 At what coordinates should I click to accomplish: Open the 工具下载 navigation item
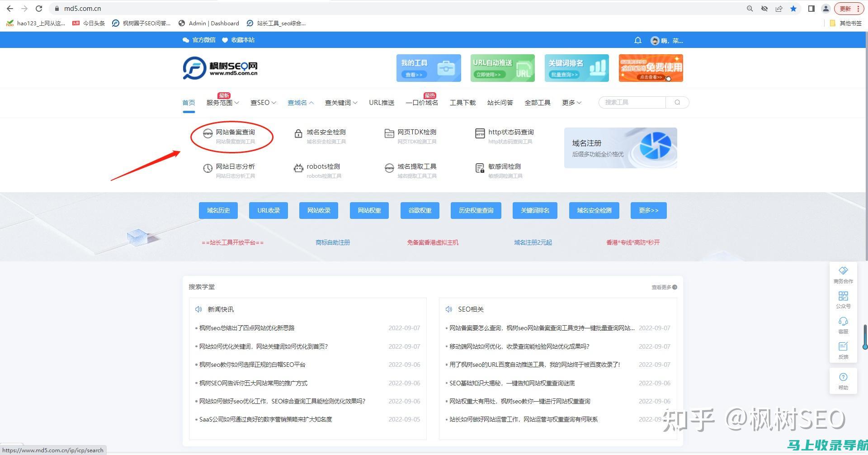point(462,103)
